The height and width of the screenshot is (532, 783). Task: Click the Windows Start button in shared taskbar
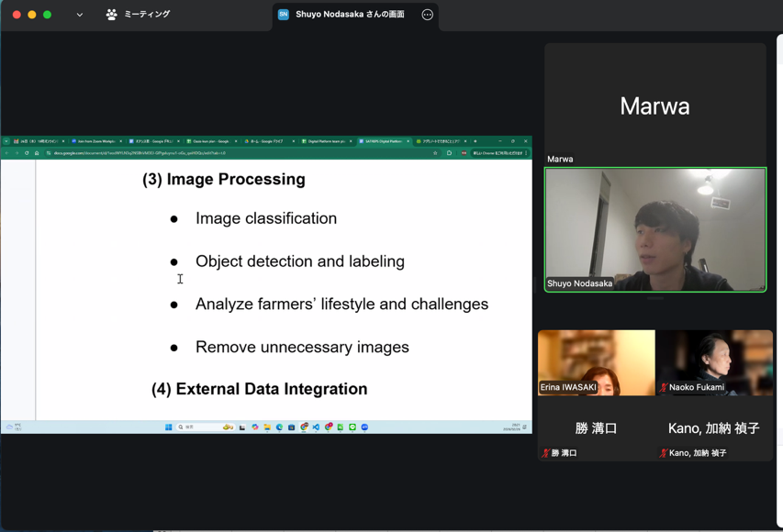pos(169,427)
